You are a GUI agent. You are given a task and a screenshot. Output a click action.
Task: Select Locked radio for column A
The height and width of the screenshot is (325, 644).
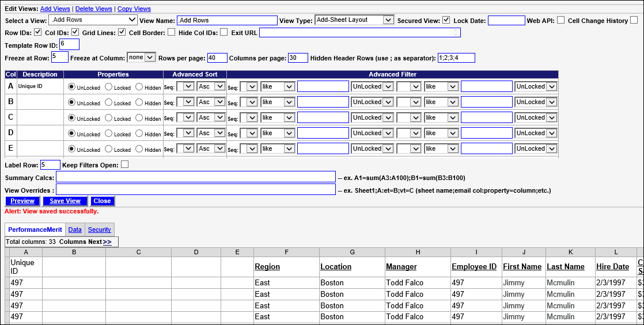(x=108, y=87)
